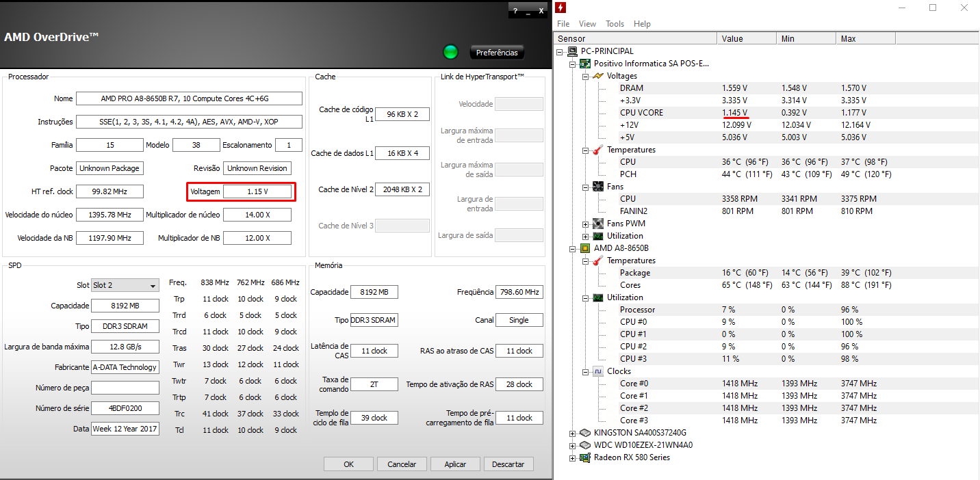Expand the Radeon RX 580 Series node
This screenshot has width=980, height=480.
(573, 457)
